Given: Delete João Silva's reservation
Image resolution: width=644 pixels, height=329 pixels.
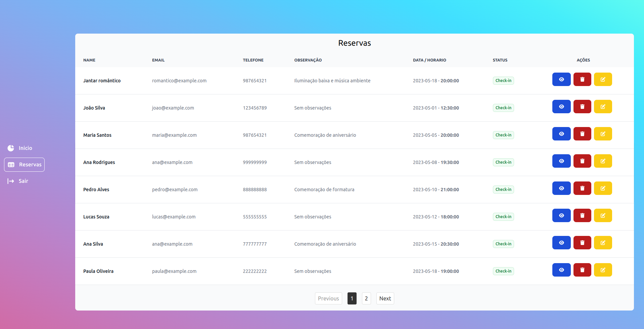Looking at the screenshot, I should (x=582, y=107).
